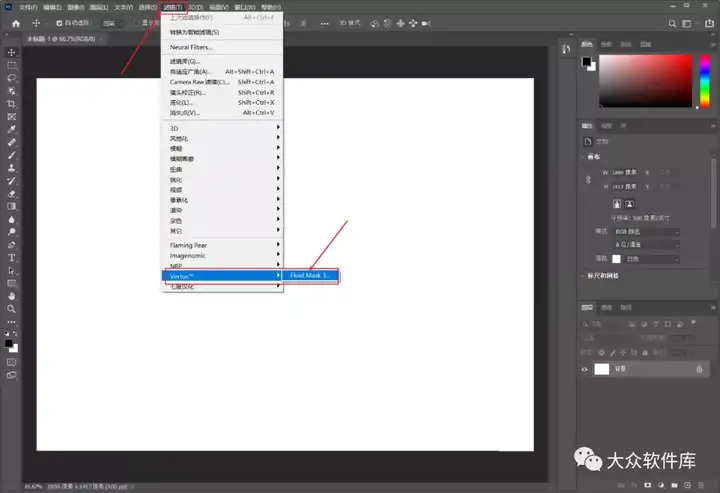Image resolution: width=720 pixels, height=493 pixels.
Task: Select the Brush tool
Action: 11,155
